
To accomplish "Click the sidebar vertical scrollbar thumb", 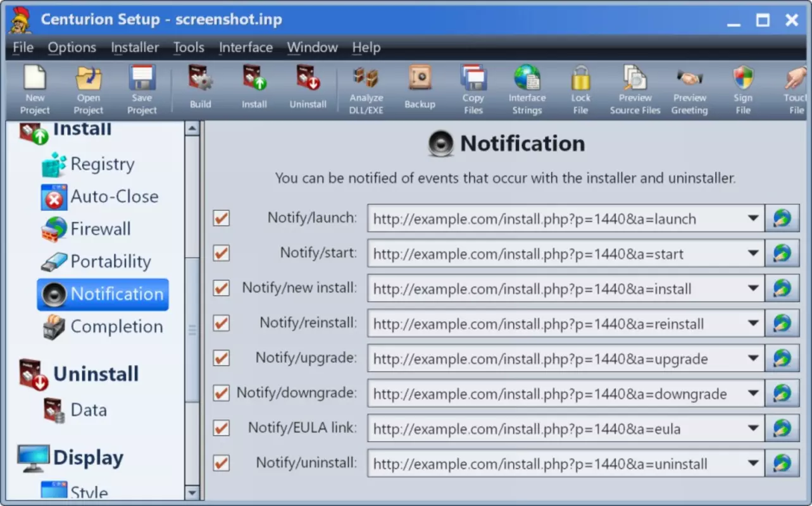I will (192, 330).
